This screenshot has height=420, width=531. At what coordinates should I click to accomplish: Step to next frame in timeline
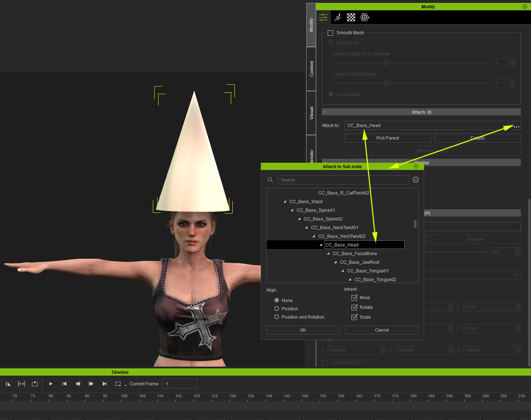coord(91,384)
